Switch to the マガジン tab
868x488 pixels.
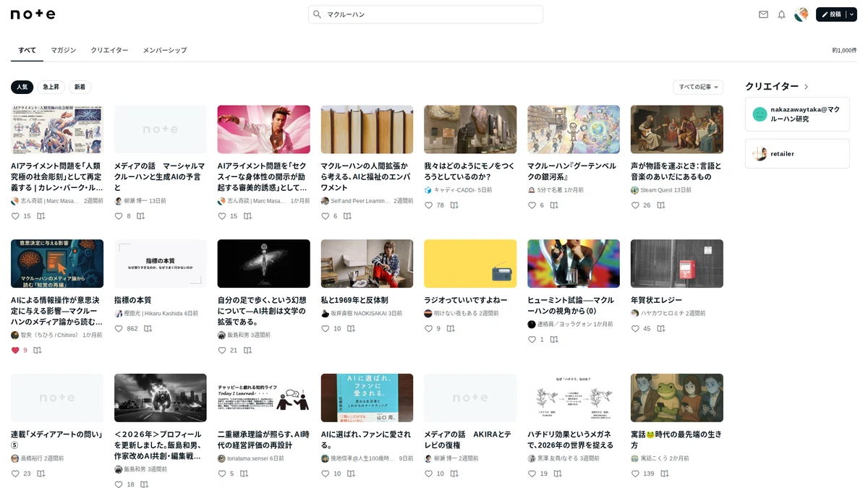pyautogui.click(x=64, y=50)
